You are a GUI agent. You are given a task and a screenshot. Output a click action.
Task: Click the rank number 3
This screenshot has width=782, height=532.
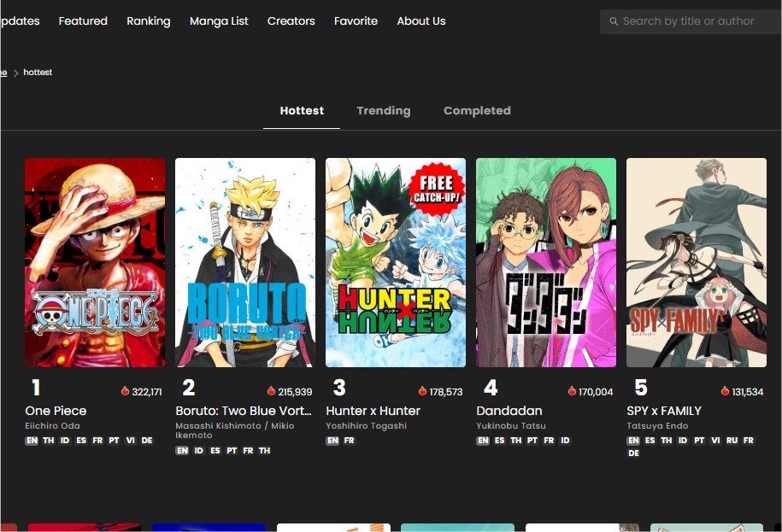(339, 388)
